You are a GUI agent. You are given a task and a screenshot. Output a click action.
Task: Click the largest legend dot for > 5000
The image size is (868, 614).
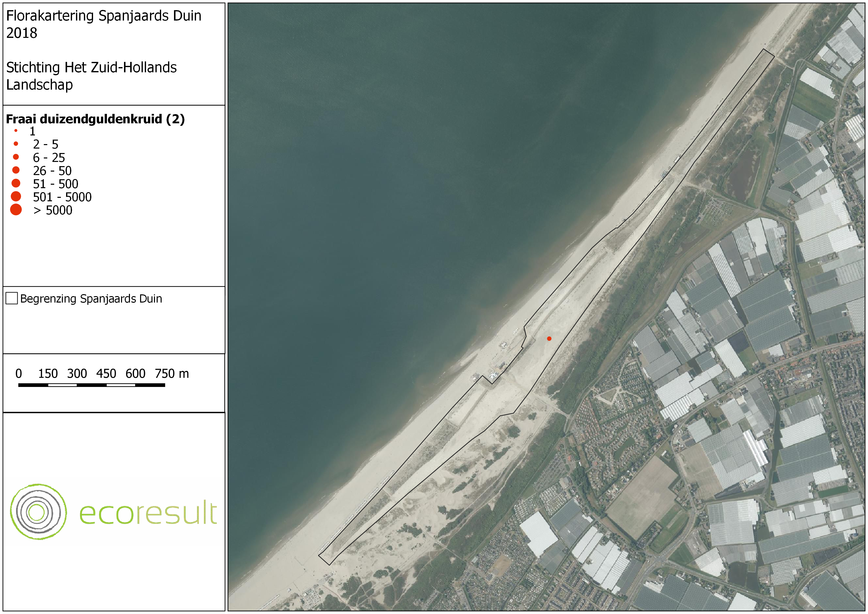[x=16, y=209]
